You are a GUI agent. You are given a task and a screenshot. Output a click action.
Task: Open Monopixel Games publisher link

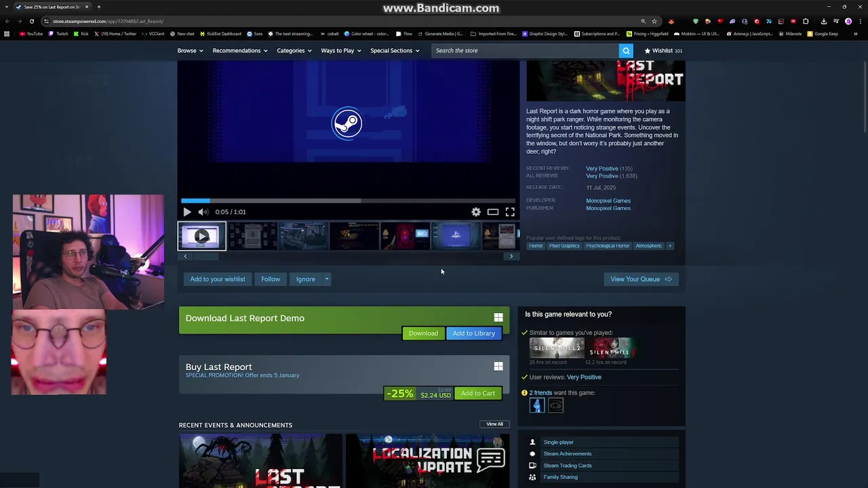click(608, 208)
